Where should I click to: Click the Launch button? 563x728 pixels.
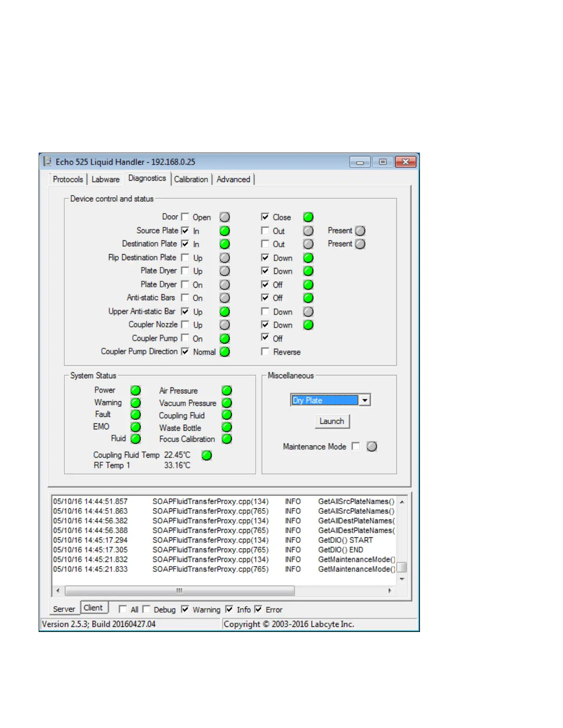point(332,421)
